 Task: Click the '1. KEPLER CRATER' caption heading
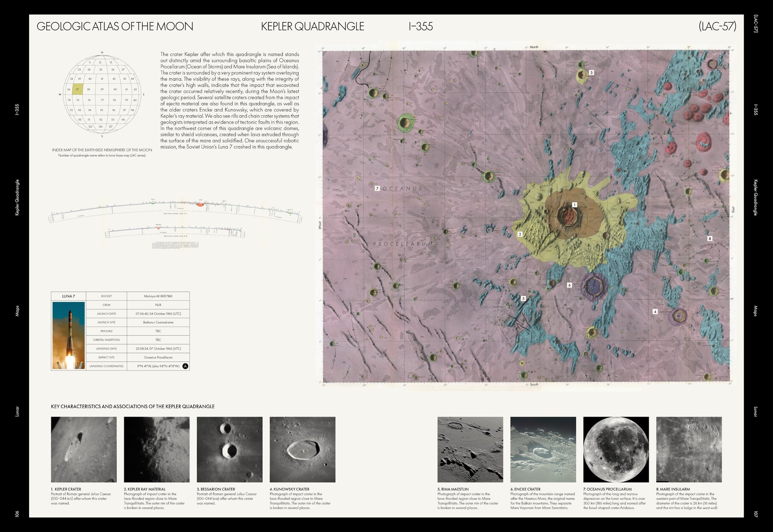[66, 489]
